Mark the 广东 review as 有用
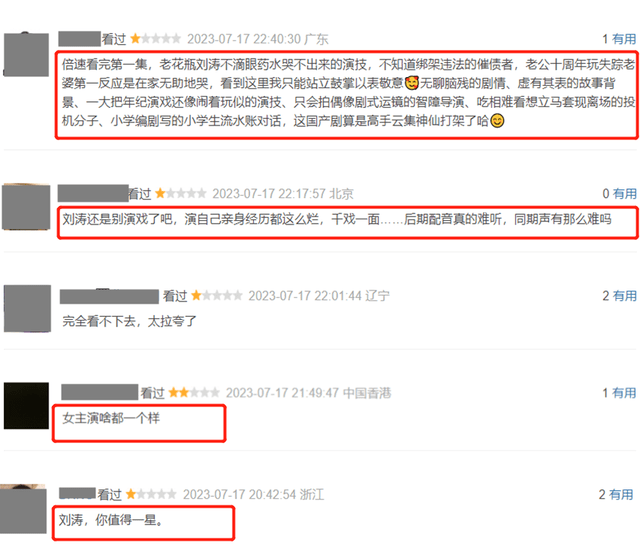Screen dimensions: 640x548 tap(624, 39)
